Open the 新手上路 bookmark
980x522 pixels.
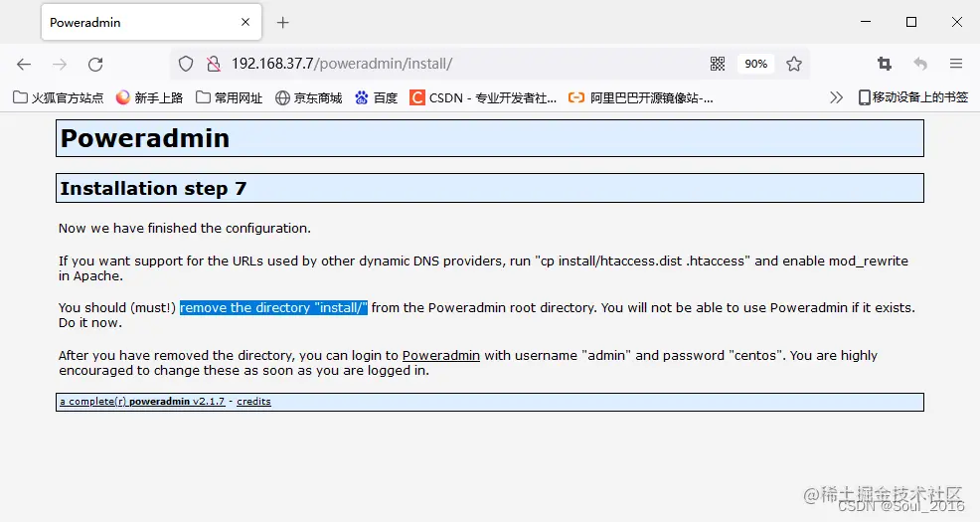coord(149,97)
